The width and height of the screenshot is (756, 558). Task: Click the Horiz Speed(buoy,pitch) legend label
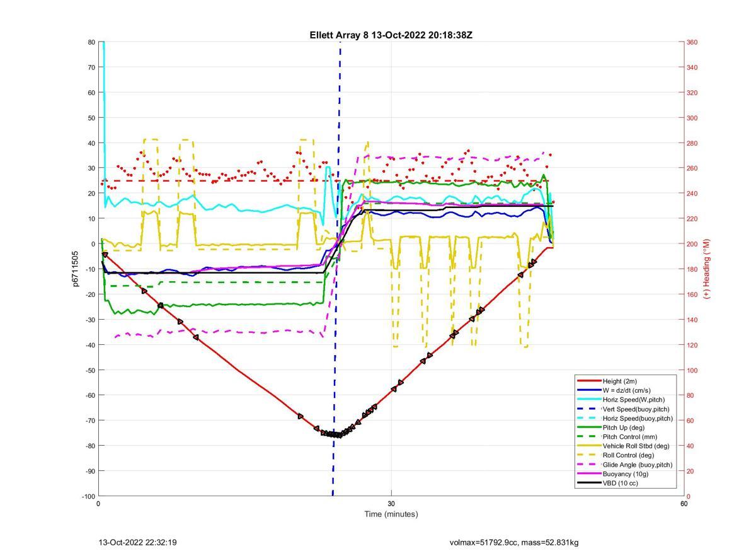click(x=638, y=418)
